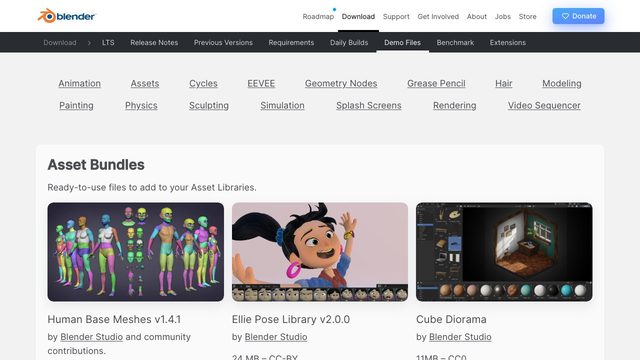This screenshot has width=640, height=360.
Task: Jump to Splash Screens category
Action: pos(369,105)
